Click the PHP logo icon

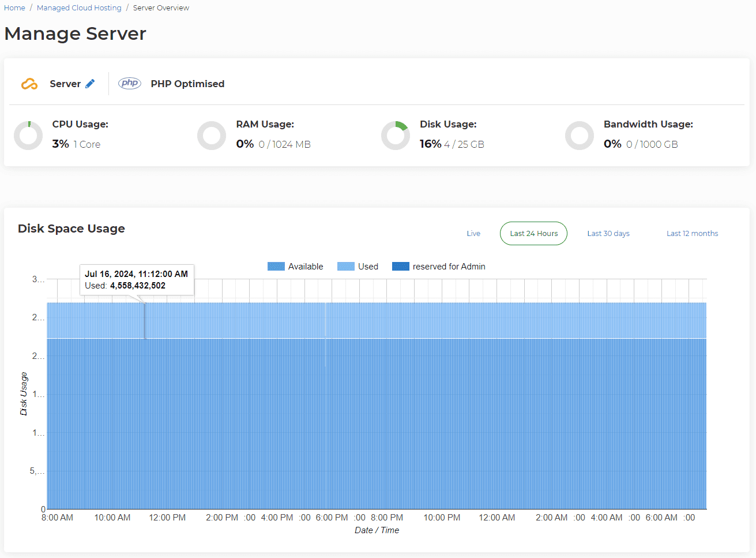(x=130, y=83)
